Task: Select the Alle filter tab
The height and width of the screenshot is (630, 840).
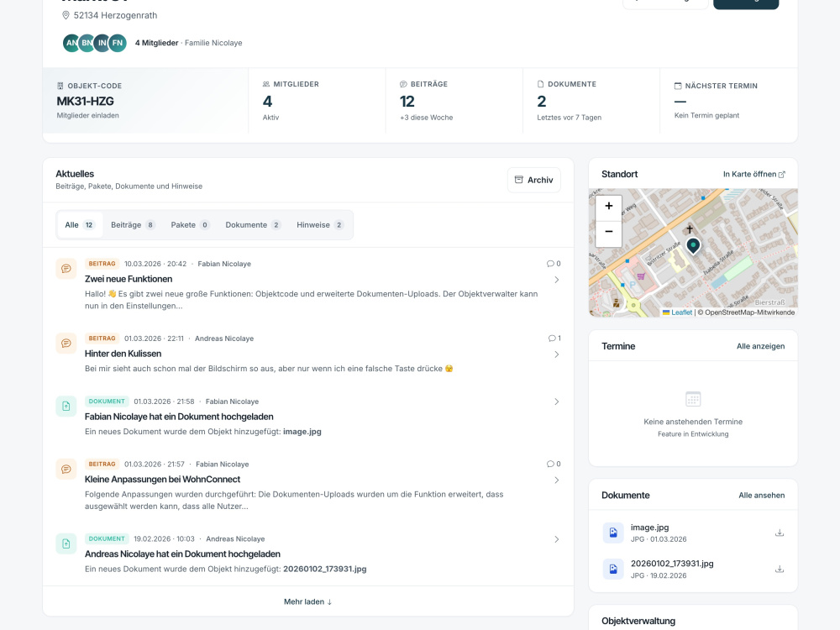Action: pos(79,225)
